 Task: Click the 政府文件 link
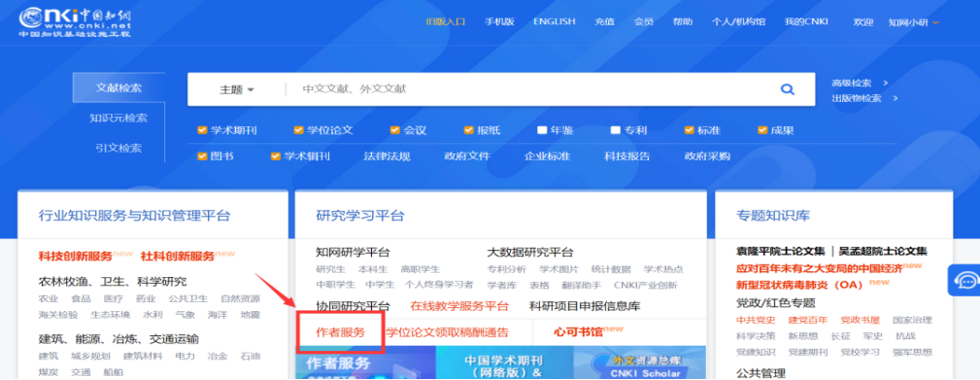pos(467,156)
